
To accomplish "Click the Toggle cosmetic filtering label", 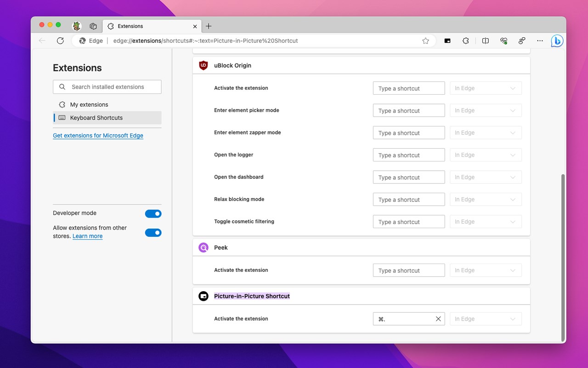I will (244, 221).
